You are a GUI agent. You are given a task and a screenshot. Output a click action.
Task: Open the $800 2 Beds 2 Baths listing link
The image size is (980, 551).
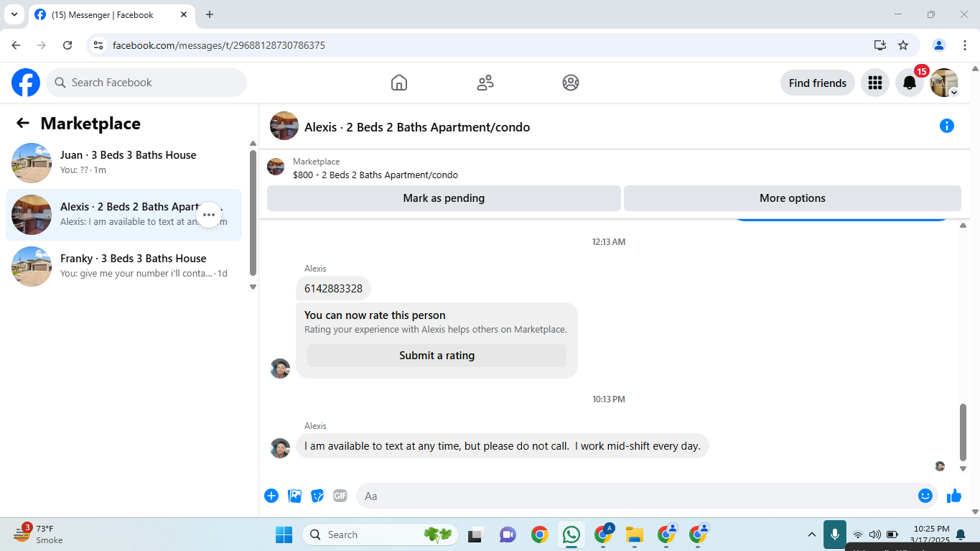point(375,175)
